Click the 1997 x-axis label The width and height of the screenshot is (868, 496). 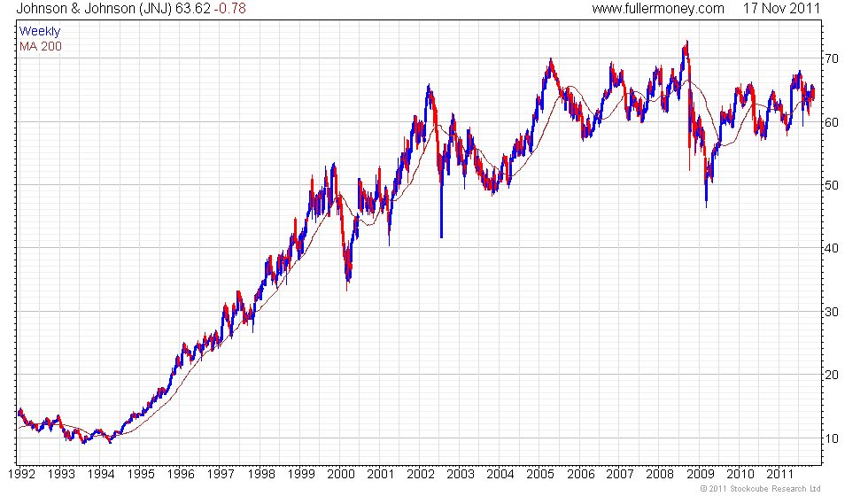pyautogui.click(x=221, y=474)
